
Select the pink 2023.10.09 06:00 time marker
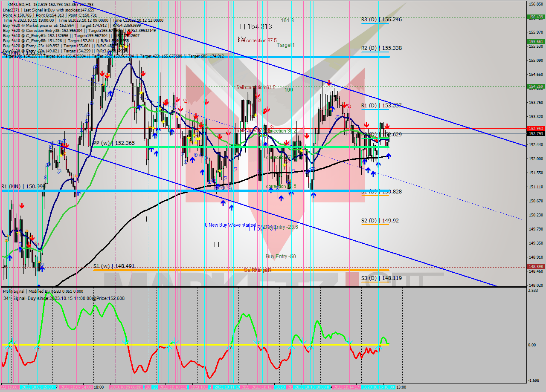point(125,387)
